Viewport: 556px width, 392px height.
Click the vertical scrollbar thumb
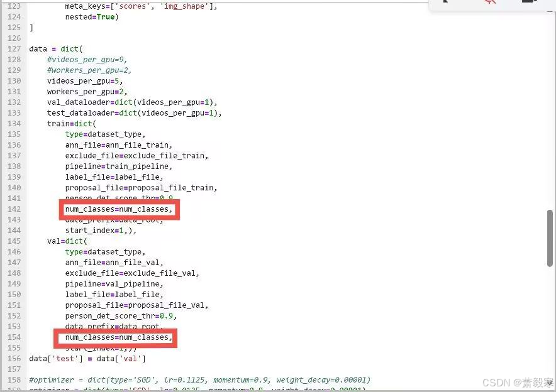550,238
